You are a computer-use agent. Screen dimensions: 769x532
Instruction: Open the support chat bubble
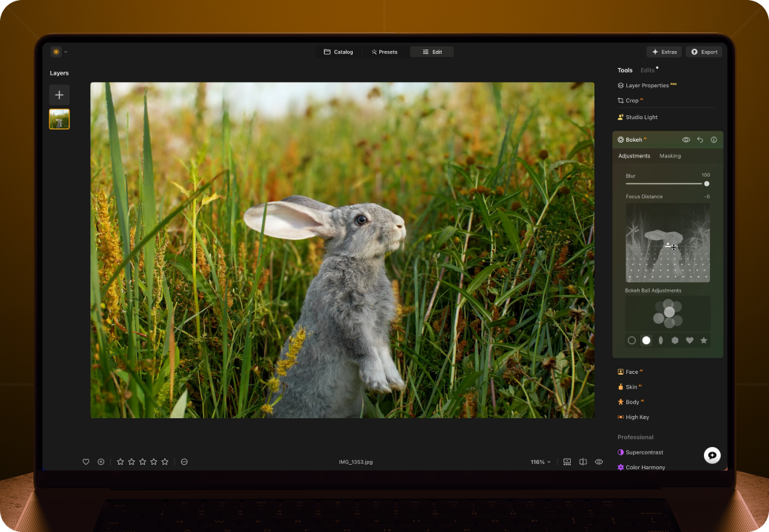tap(712, 455)
